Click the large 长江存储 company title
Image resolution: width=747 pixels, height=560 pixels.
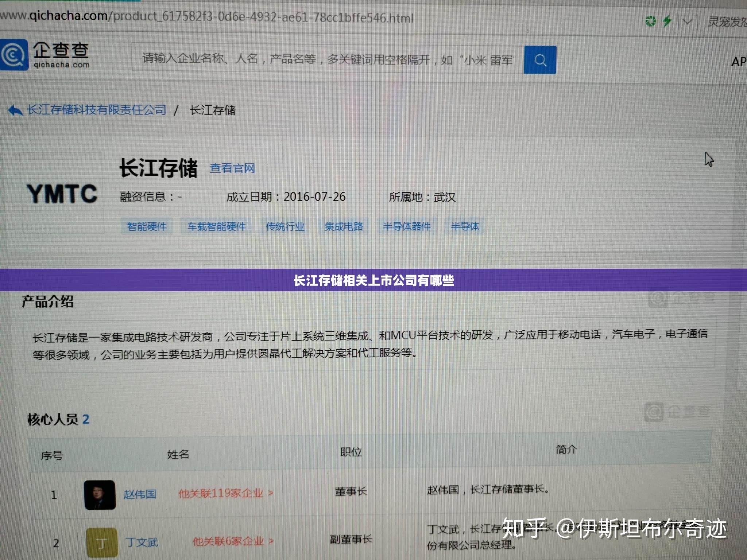158,168
